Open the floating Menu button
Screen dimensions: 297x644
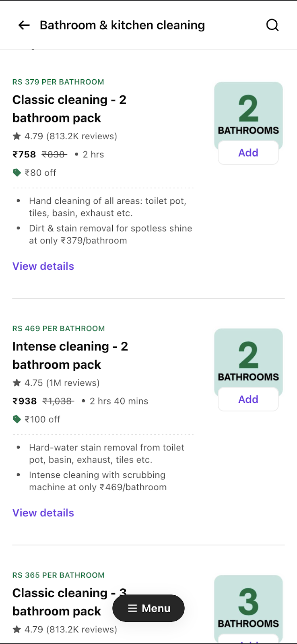pyautogui.click(x=148, y=608)
